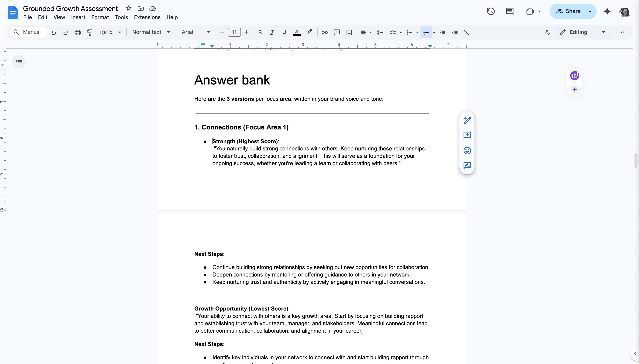Decrease indent icon in toolbar
Image resolution: width=639 pixels, height=364 pixels.
point(443,33)
